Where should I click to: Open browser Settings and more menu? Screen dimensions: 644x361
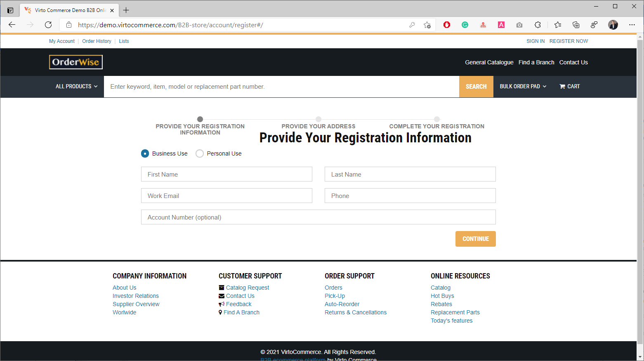click(632, 25)
